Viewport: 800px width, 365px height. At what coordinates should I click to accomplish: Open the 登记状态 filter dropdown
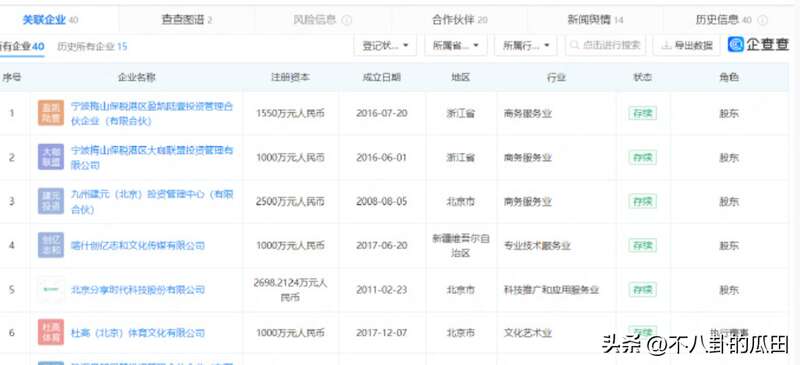(x=385, y=45)
